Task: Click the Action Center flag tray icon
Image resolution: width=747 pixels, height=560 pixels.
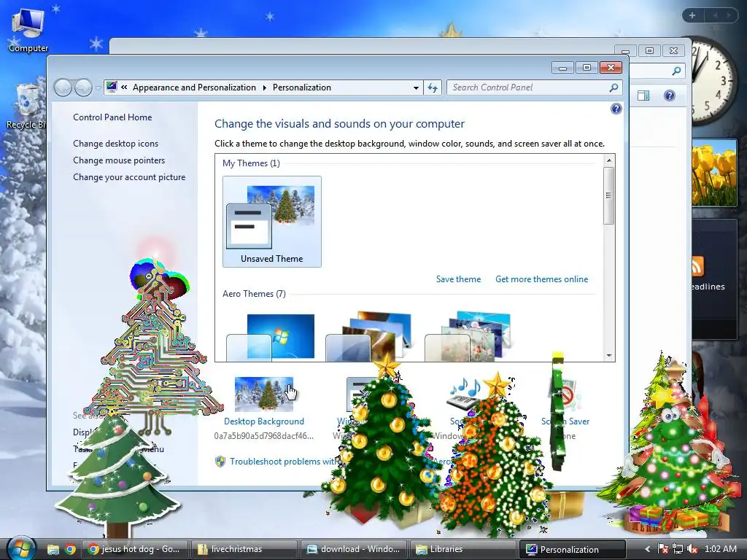Action: coord(662,549)
